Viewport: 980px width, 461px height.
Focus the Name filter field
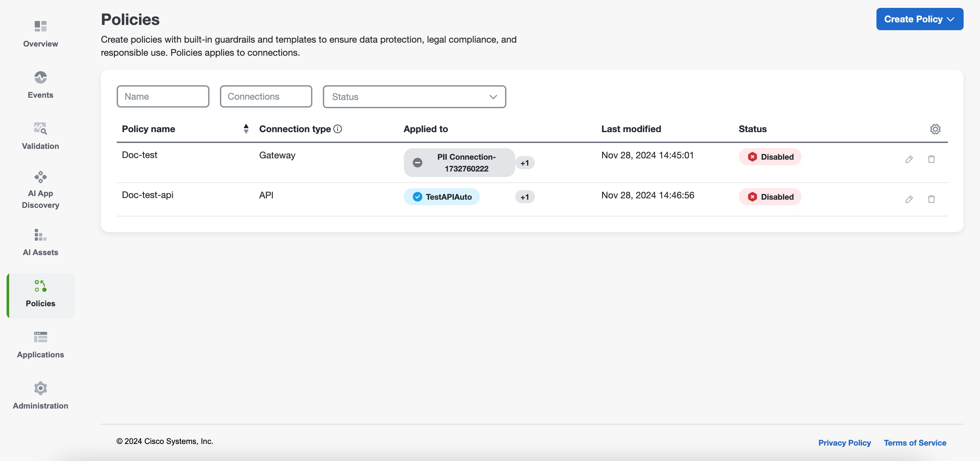[163, 96]
